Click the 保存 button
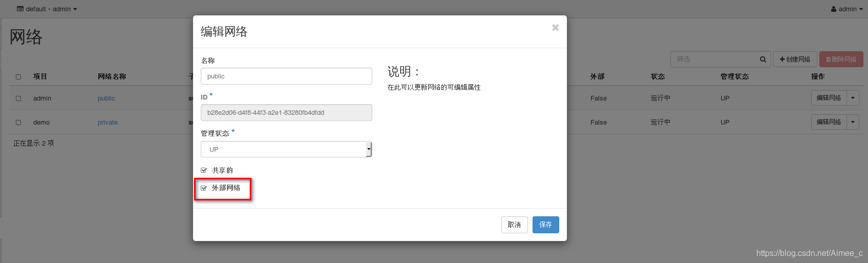The width and height of the screenshot is (868, 263). tap(545, 225)
